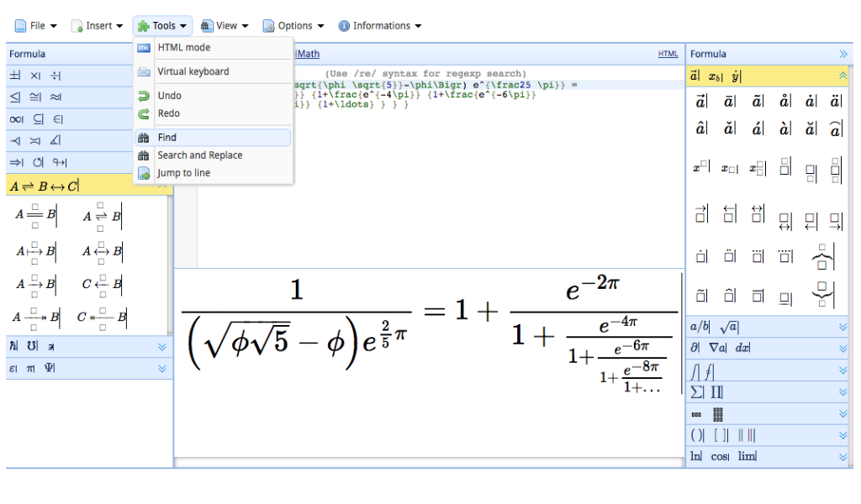
Task: Choose Search and Replace from Tools menu
Action: click(x=199, y=155)
